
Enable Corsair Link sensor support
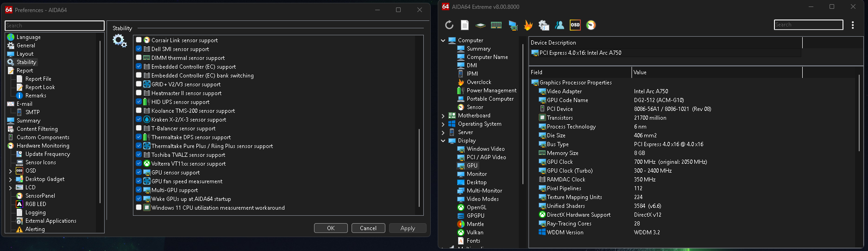(138, 40)
